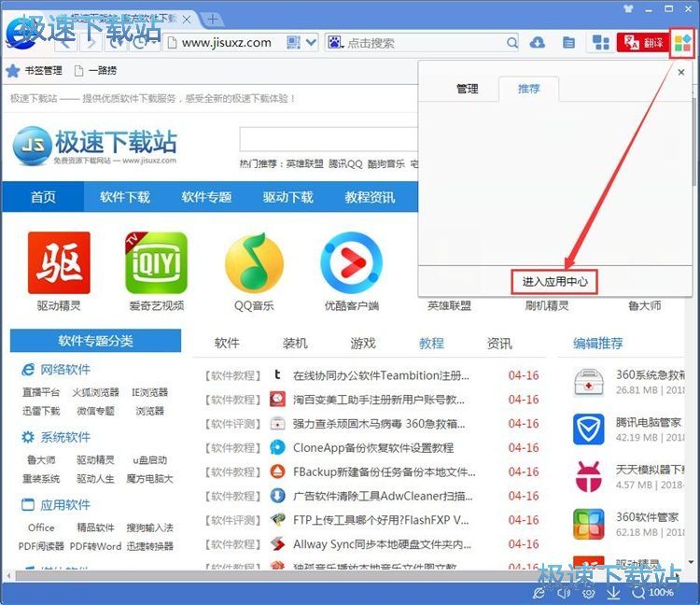Select the 教程 content tab

click(x=431, y=344)
